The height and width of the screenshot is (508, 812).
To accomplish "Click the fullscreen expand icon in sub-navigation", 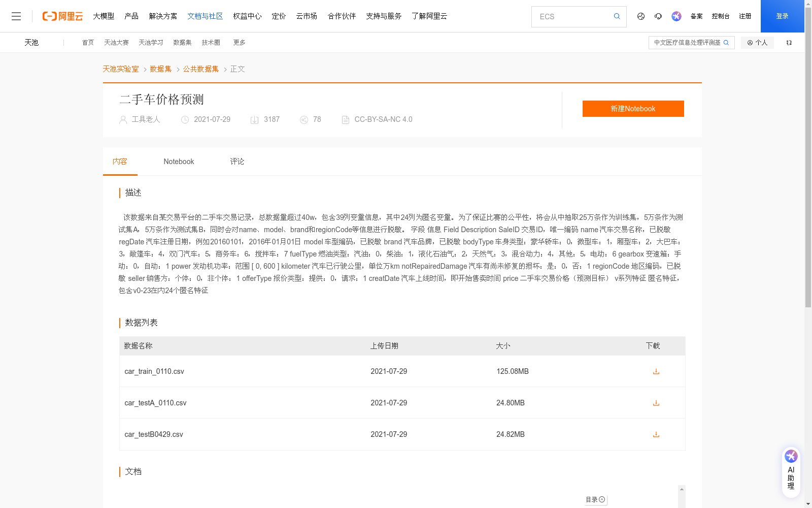I will pos(789,43).
